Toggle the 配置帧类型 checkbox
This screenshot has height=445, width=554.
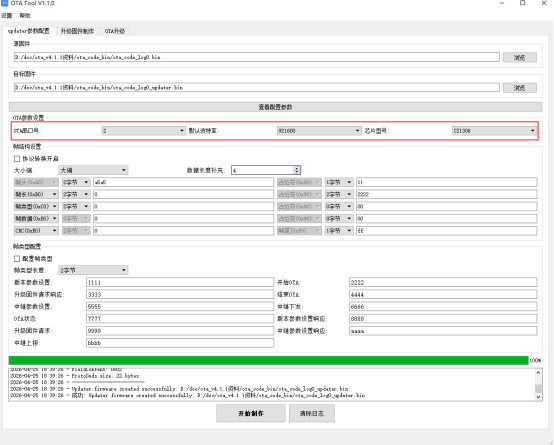pyautogui.click(x=17, y=258)
